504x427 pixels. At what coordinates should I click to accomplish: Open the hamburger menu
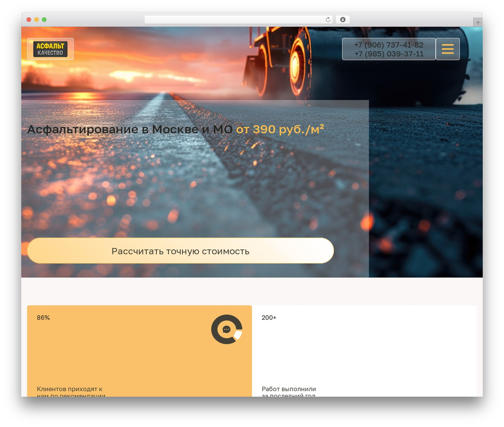coord(448,49)
